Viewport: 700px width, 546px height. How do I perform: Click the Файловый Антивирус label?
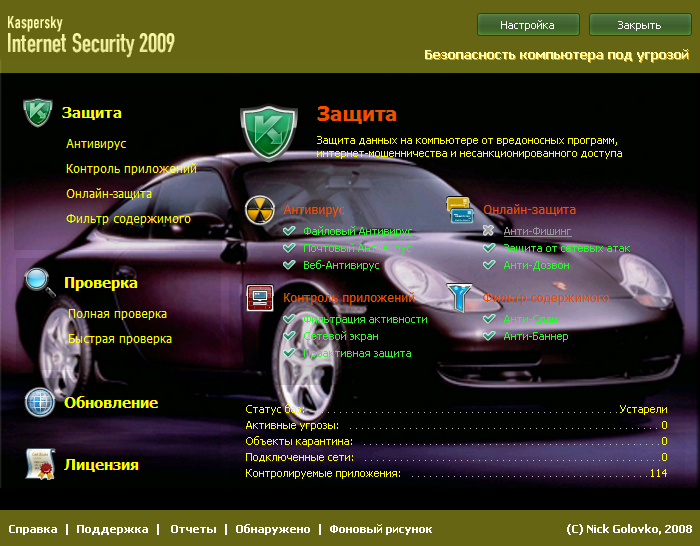click(x=358, y=231)
